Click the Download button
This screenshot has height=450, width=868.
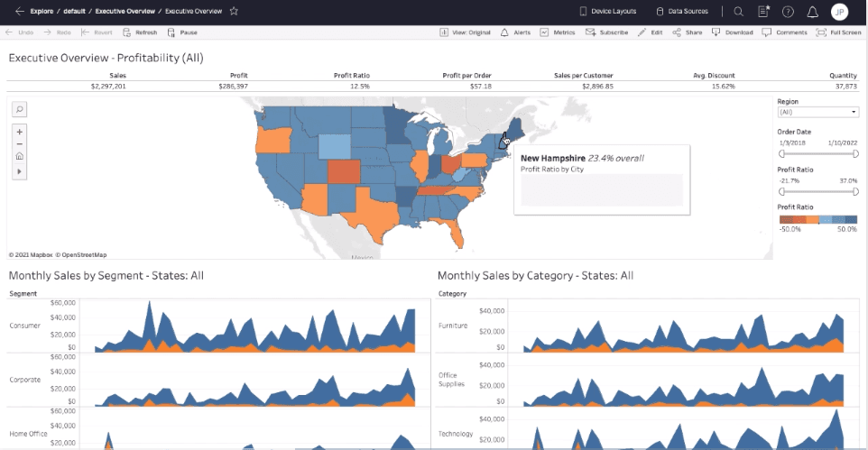(x=732, y=32)
